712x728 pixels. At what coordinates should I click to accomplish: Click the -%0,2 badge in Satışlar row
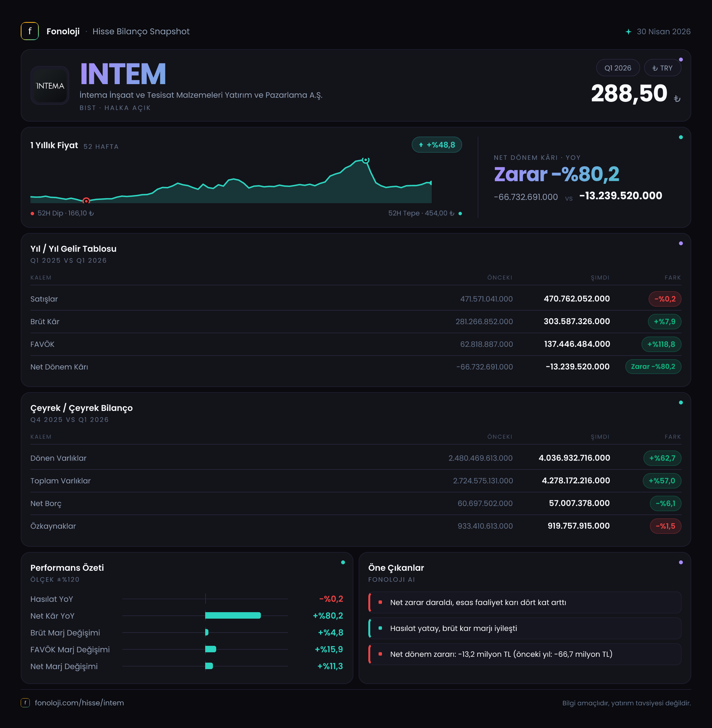(664, 299)
